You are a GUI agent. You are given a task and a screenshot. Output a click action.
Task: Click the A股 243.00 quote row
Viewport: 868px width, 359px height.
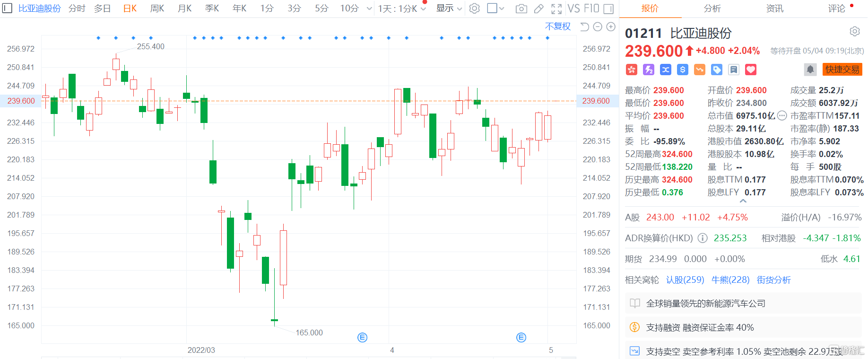point(743,217)
